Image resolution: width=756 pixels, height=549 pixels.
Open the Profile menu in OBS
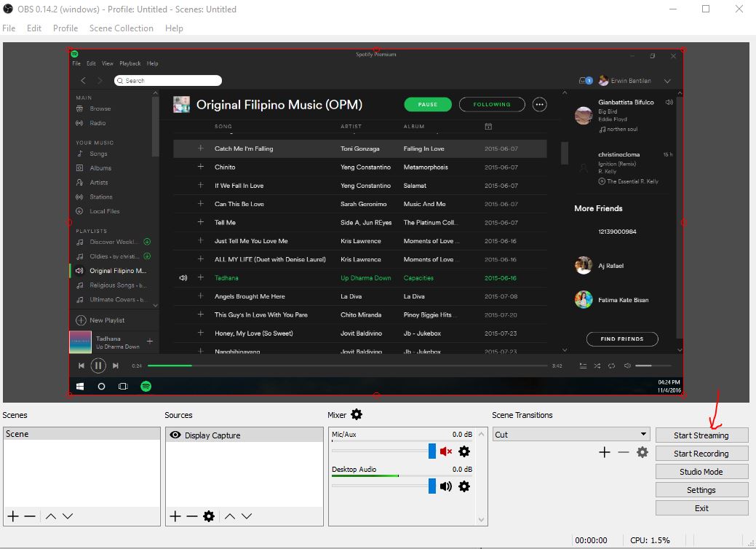click(x=65, y=28)
